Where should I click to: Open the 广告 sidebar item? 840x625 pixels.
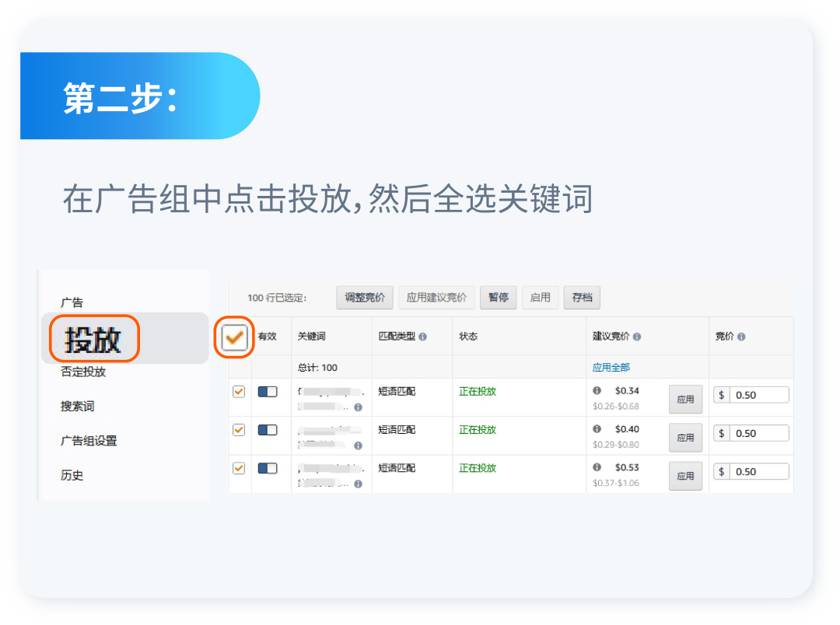pos(72,302)
